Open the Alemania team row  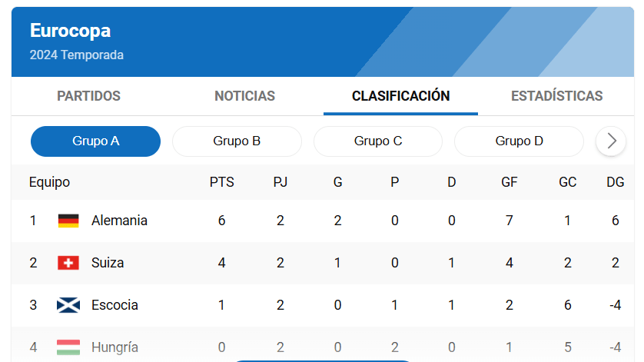pos(323,221)
